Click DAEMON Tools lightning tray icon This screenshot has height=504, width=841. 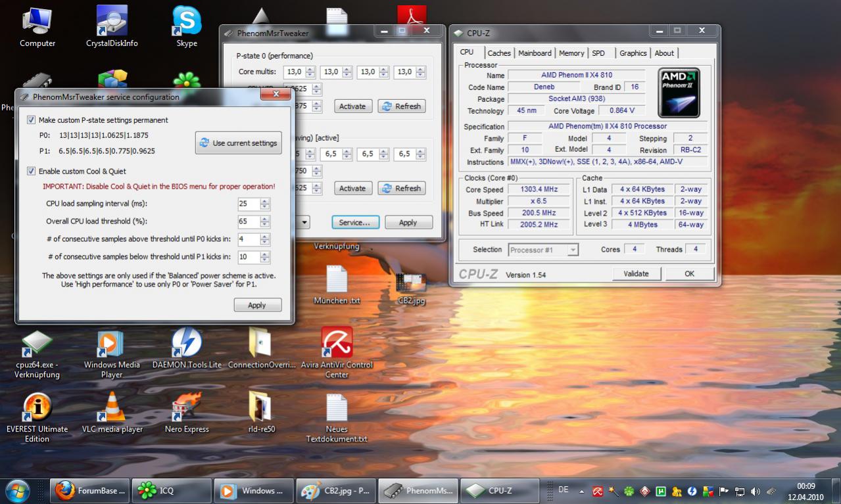point(692,492)
